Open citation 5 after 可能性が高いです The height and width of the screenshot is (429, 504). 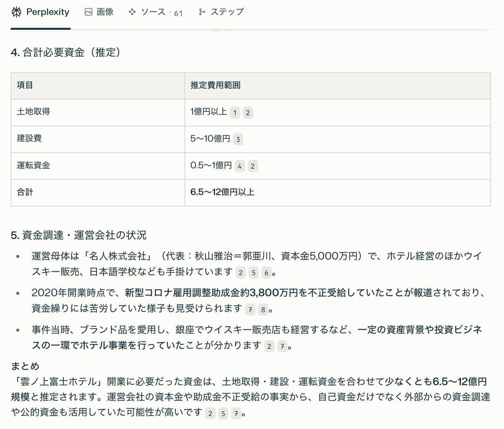coord(223,414)
